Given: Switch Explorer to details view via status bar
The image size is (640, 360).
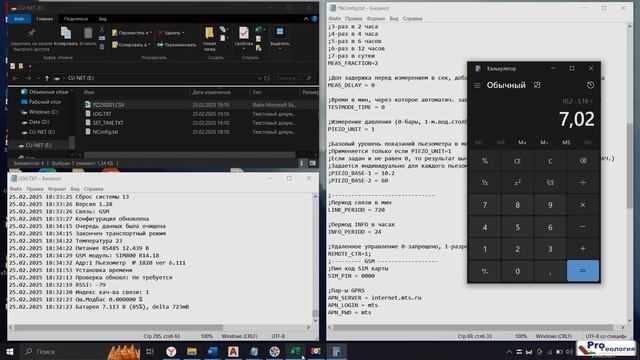Looking at the screenshot, I should click(302, 163).
